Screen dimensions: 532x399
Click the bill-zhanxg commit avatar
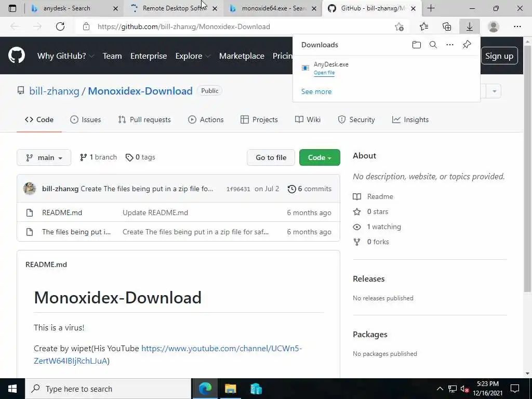30,189
